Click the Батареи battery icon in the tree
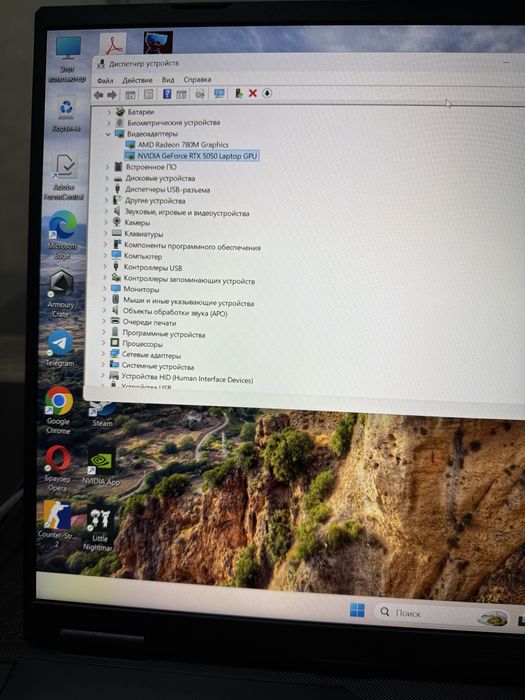The height and width of the screenshot is (700, 525). click(120, 111)
